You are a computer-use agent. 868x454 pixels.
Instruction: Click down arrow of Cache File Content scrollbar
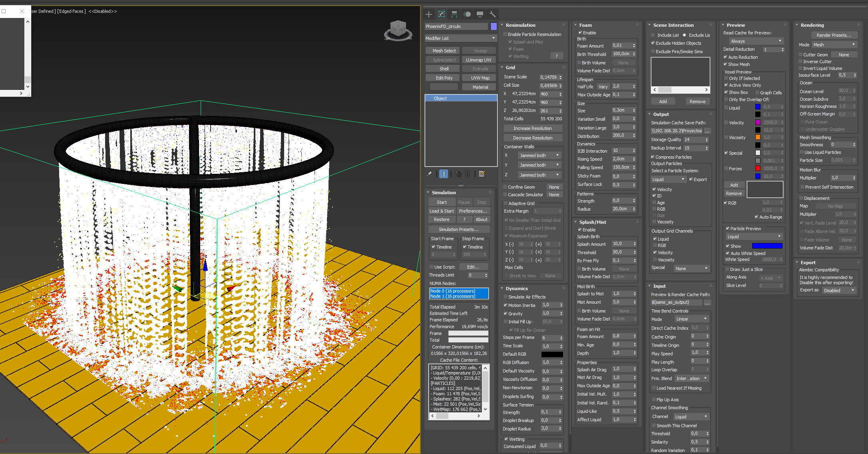click(x=486, y=409)
